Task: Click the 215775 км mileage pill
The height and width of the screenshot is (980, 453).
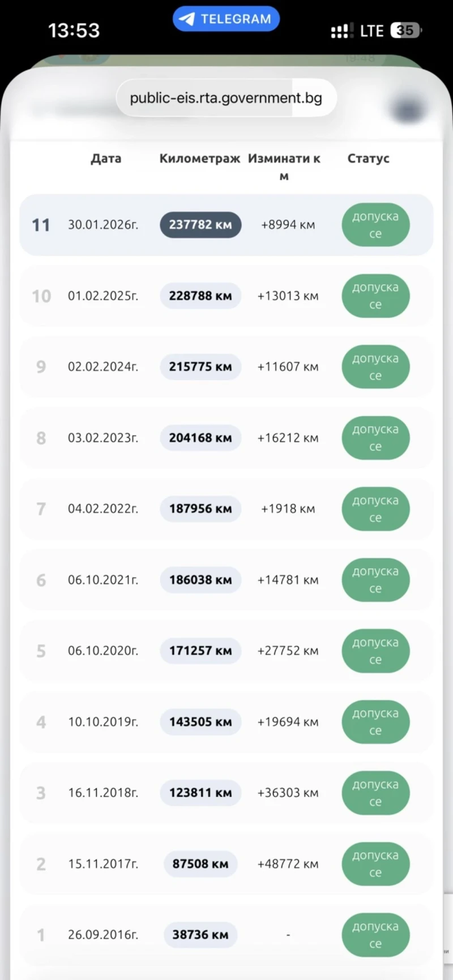Action: (200, 367)
